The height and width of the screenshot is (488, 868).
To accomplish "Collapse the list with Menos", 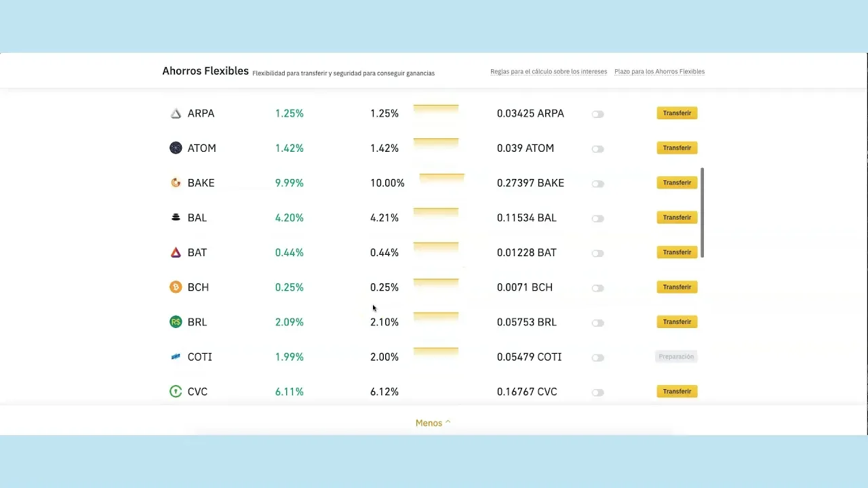I will (x=433, y=423).
